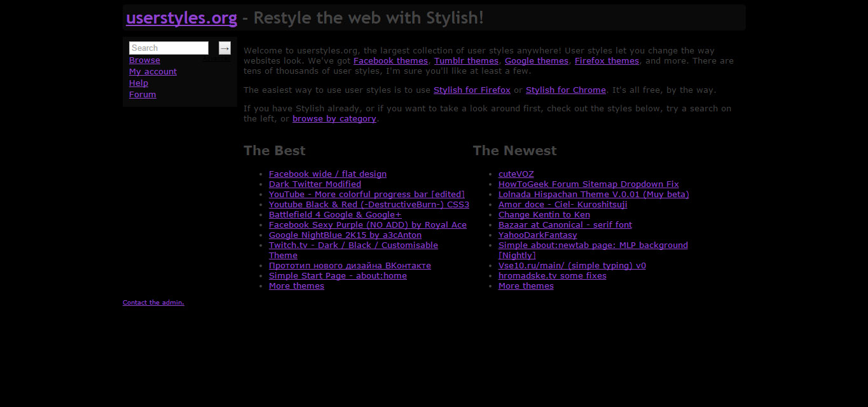Open Vse10.ru/main/ simple typing v0

[x=572, y=266]
